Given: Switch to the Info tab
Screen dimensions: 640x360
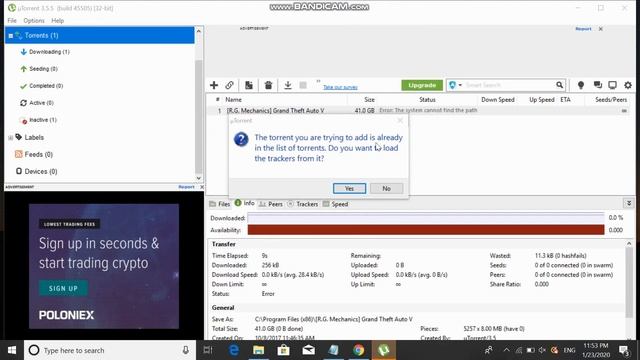Looking at the screenshot, I should point(244,203).
